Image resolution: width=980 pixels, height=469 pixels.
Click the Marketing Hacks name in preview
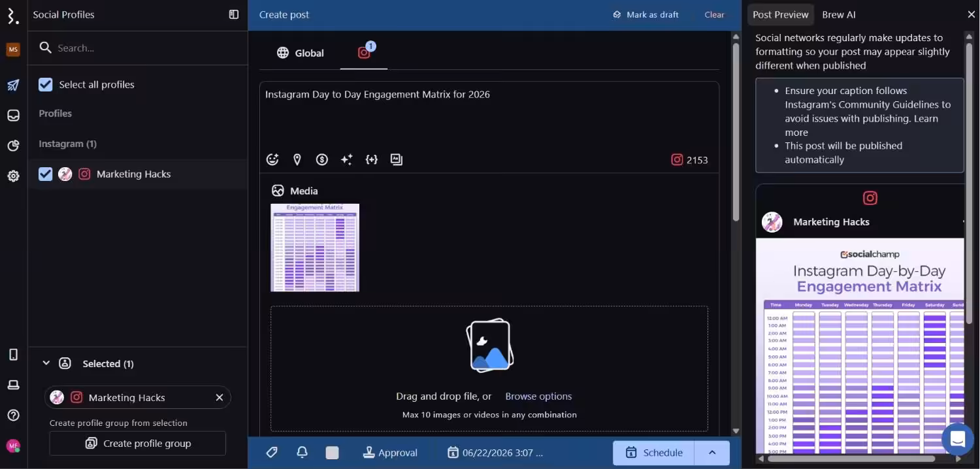point(831,222)
